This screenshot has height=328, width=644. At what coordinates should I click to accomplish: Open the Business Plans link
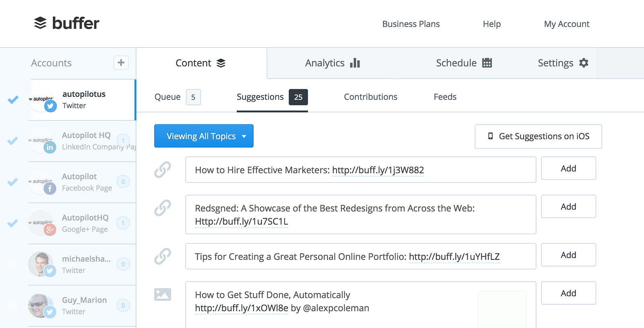[x=411, y=24]
